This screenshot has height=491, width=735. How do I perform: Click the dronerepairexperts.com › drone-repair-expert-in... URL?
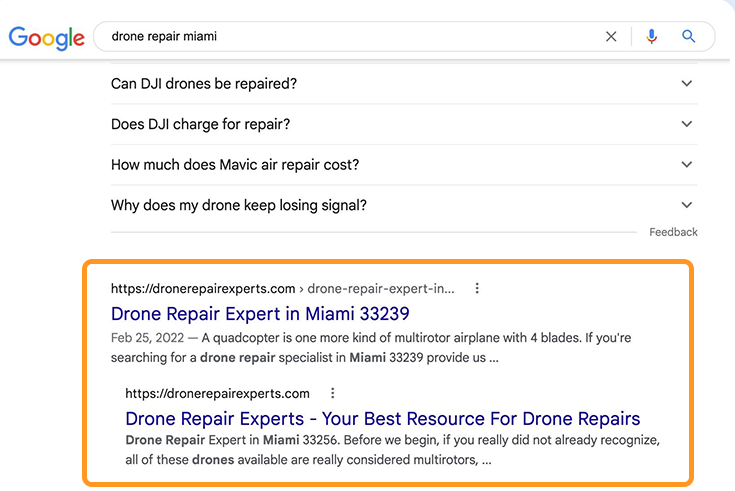(x=283, y=288)
